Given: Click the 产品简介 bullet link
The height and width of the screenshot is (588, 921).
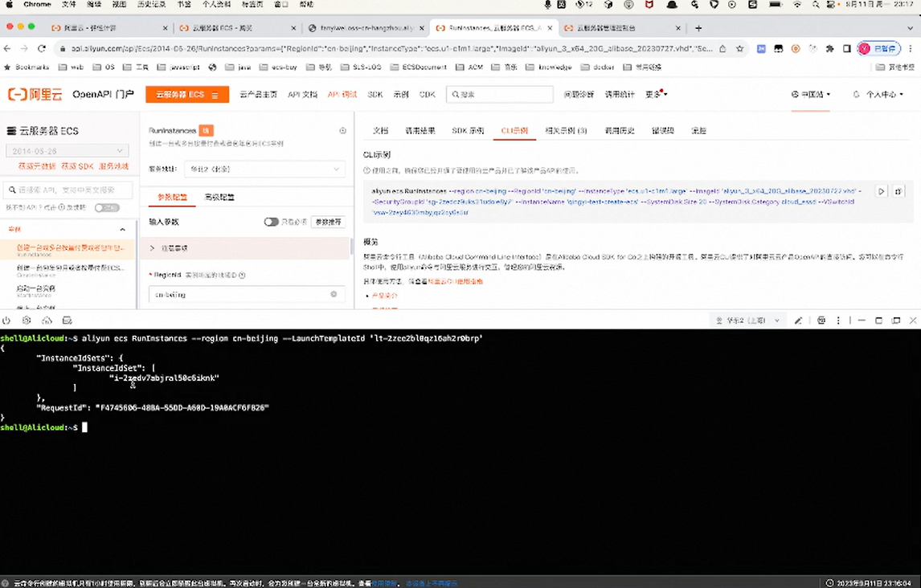Looking at the screenshot, I should [x=384, y=295].
